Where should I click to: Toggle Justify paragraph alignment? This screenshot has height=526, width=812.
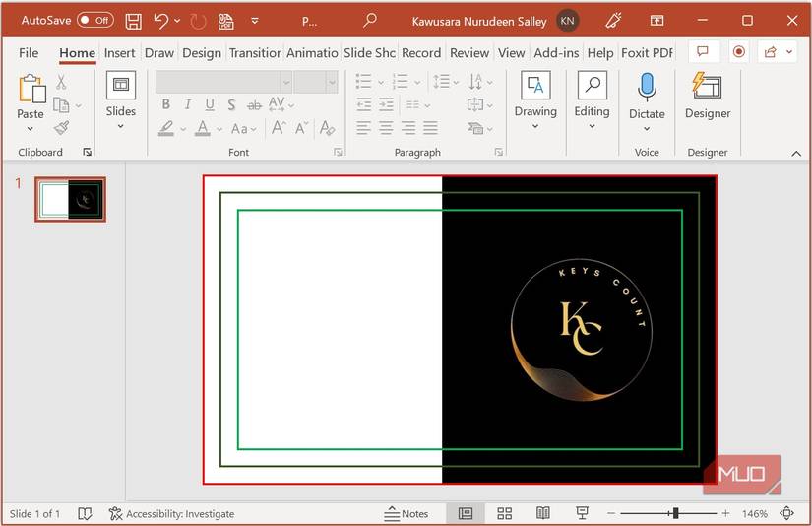pos(430,127)
